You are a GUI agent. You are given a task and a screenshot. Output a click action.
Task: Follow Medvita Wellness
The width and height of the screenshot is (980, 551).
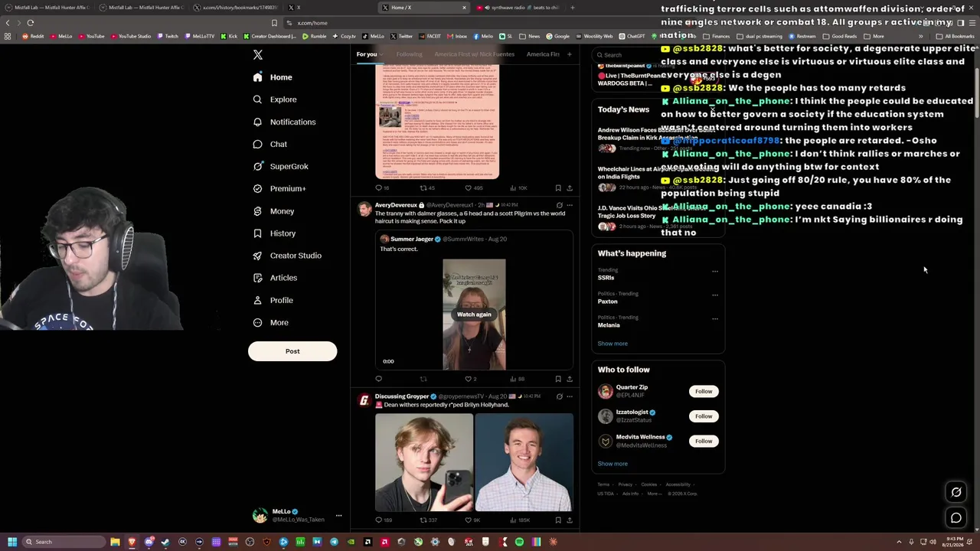(x=704, y=441)
